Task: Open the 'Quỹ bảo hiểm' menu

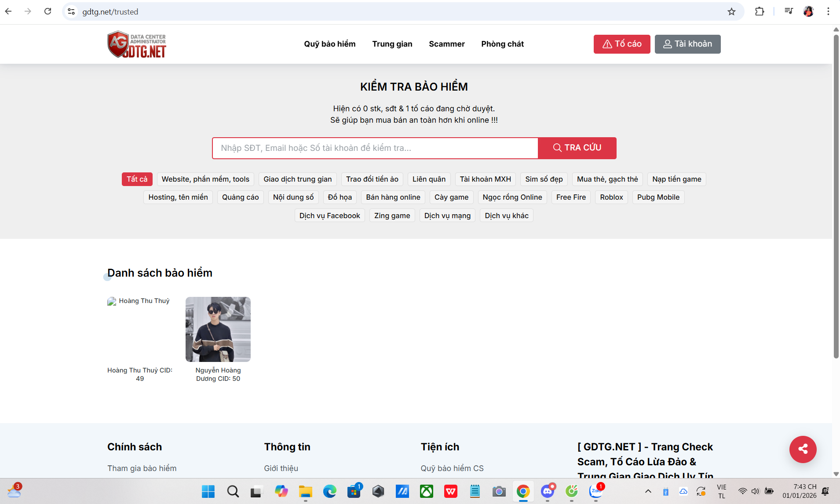Action: point(329,44)
